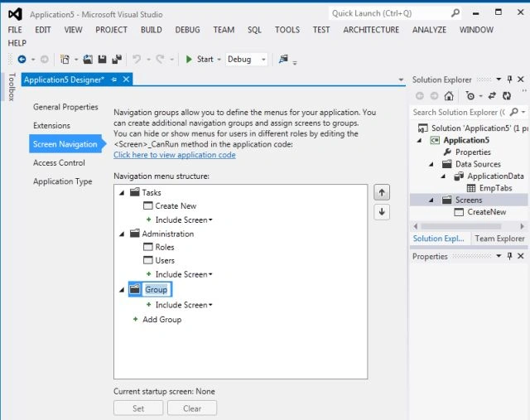Viewport: 530px width, 420px height.
Task: Open the PROJECT menu
Action: click(x=111, y=30)
